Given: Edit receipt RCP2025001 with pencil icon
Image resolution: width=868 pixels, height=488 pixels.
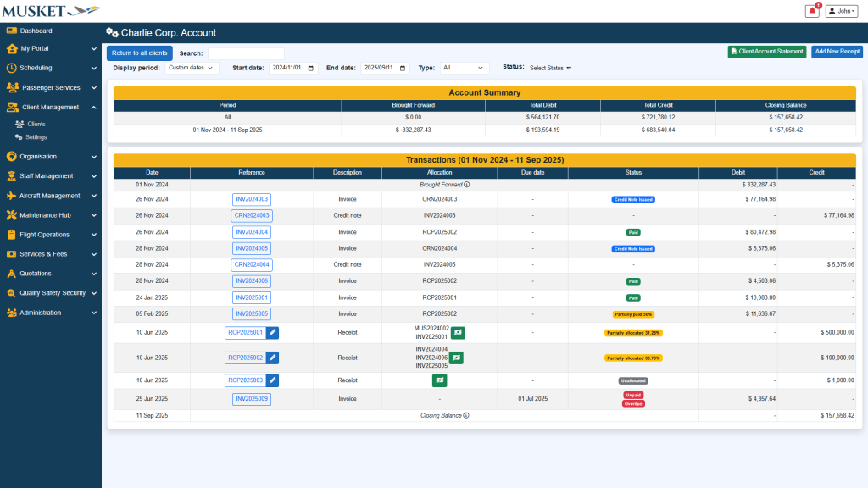Looking at the screenshot, I should pos(273,333).
